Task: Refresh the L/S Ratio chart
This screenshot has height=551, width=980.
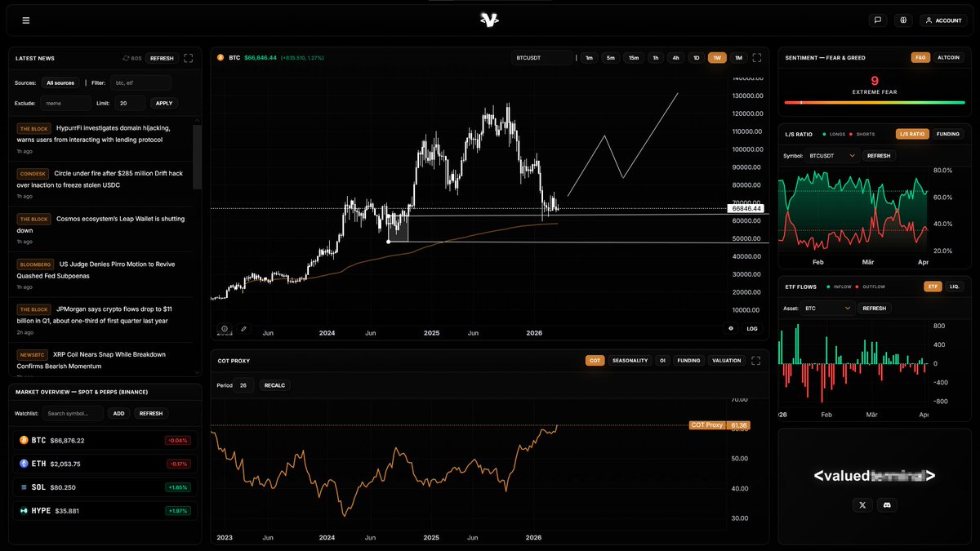Action: [x=878, y=155]
